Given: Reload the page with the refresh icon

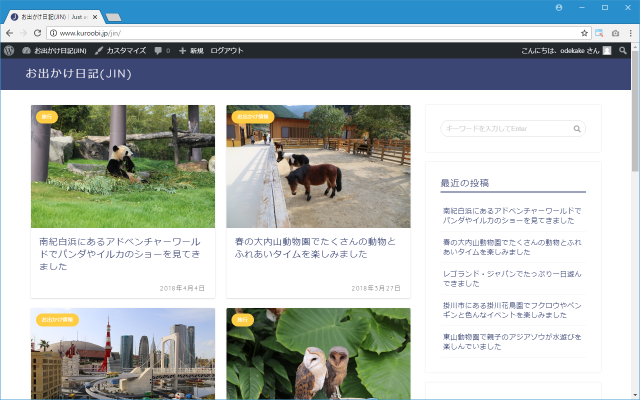Looking at the screenshot, I should pos(37,33).
